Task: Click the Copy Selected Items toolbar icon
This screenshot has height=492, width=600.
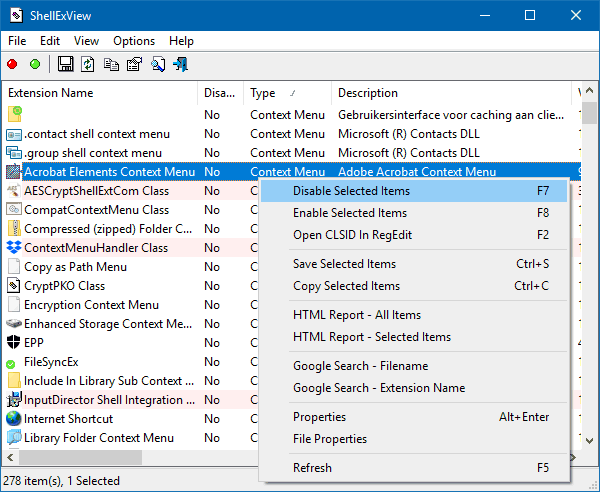Action: pos(111,64)
